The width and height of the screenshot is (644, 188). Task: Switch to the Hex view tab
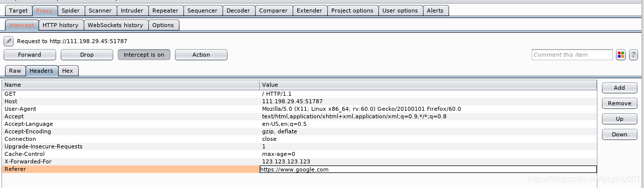(x=68, y=71)
